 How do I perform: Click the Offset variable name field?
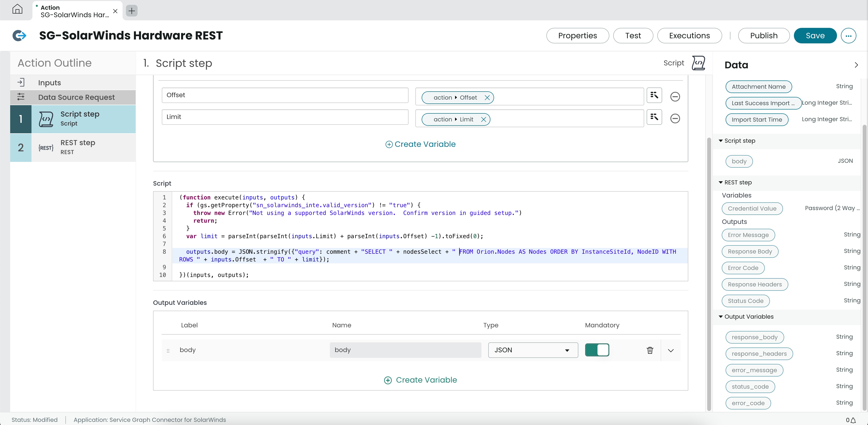pyautogui.click(x=285, y=95)
